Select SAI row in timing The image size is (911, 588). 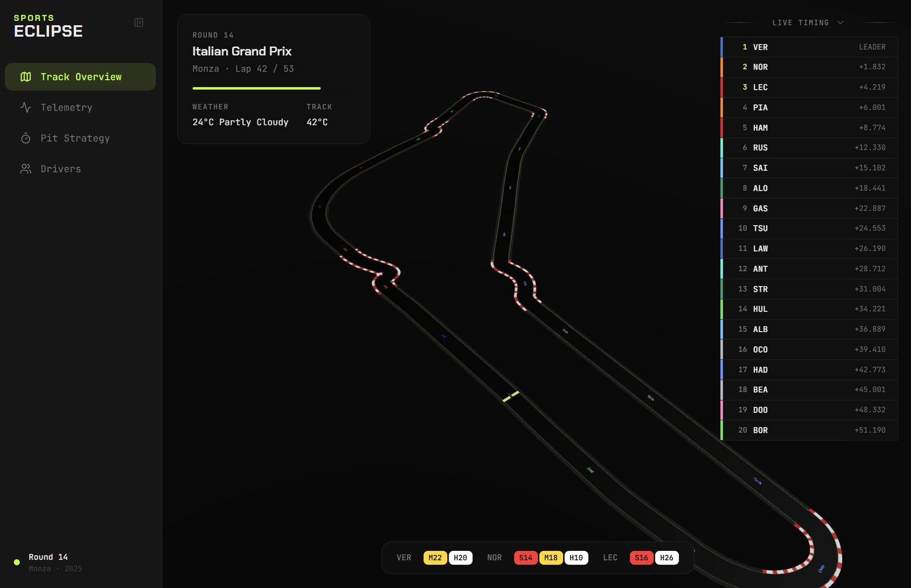(809, 168)
